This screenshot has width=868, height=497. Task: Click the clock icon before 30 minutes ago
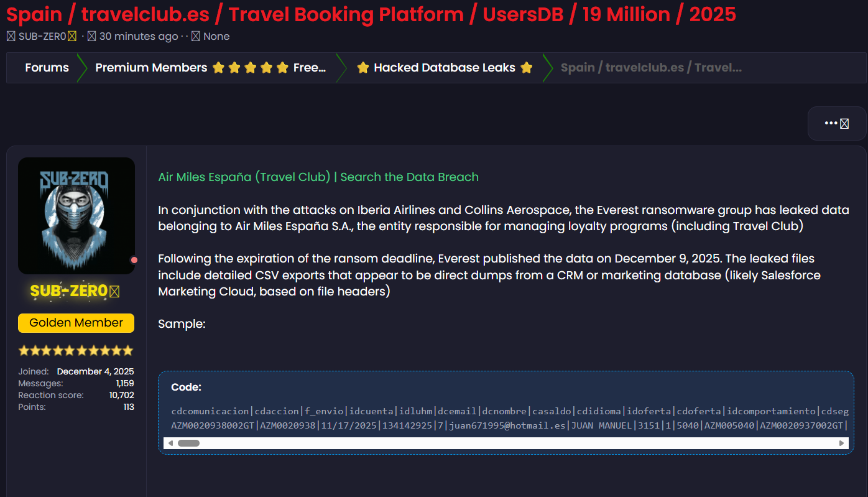[91, 37]
